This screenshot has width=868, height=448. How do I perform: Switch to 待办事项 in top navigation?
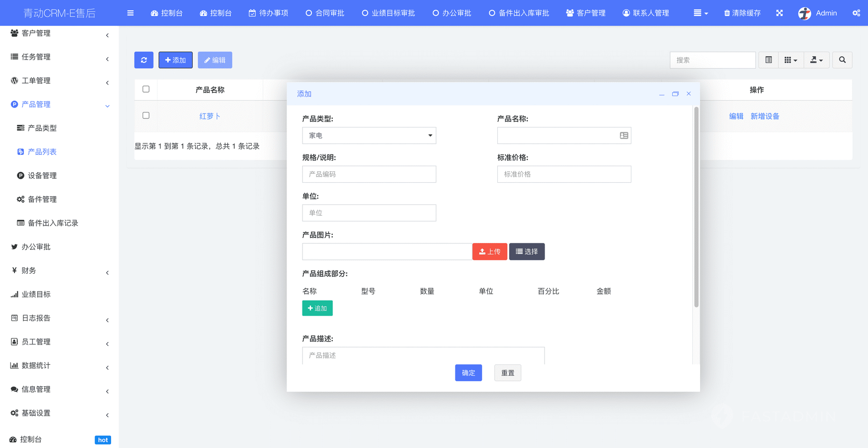pyautogui.click(x=269, y=13)
